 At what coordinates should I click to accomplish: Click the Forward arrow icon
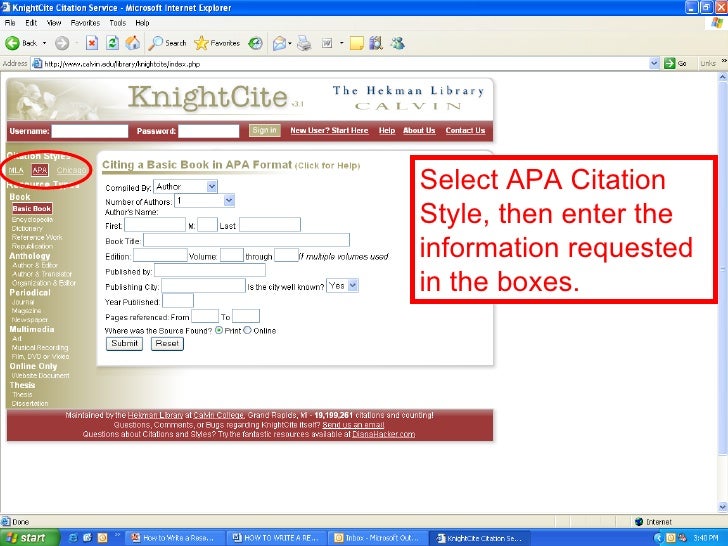[x=62, y=43]
